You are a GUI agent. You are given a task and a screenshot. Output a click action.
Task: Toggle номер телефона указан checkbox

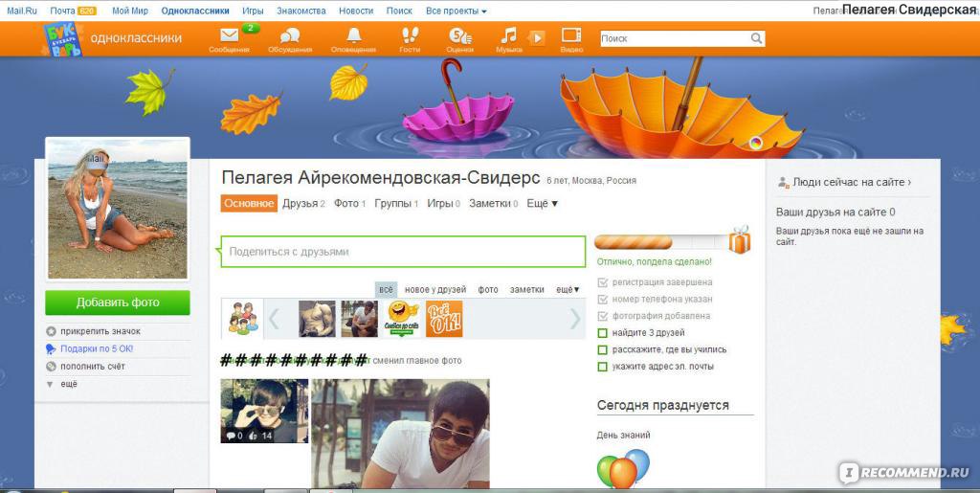[x=603, y=300]
